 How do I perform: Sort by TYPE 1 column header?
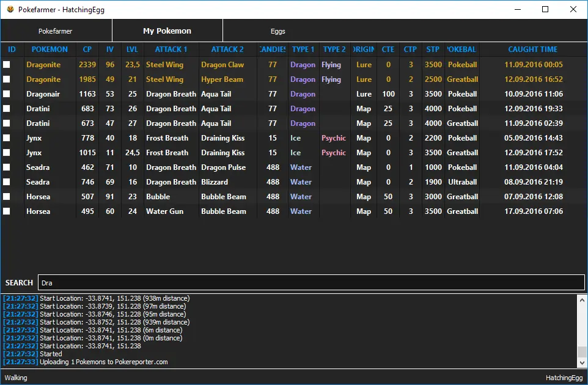pyautogui.click(x=303, y=50)
